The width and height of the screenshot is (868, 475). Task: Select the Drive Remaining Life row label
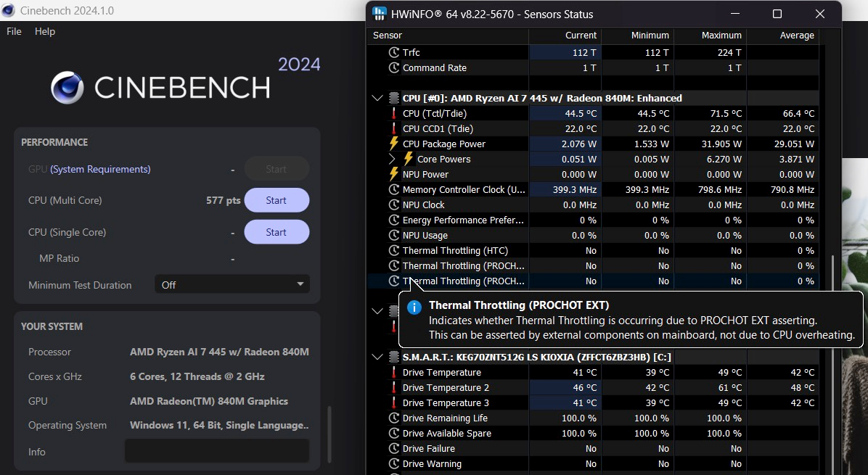click(445, 418)
